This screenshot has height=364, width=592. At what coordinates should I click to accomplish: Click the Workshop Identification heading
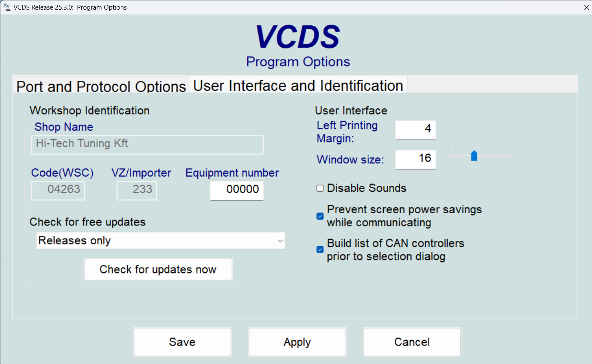coord(90,111)
